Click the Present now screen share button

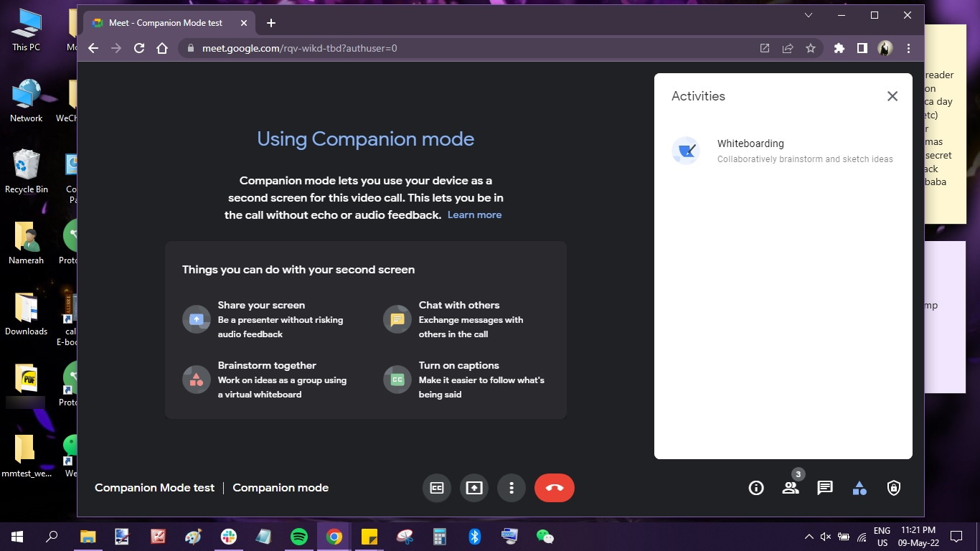click(474, 488)
